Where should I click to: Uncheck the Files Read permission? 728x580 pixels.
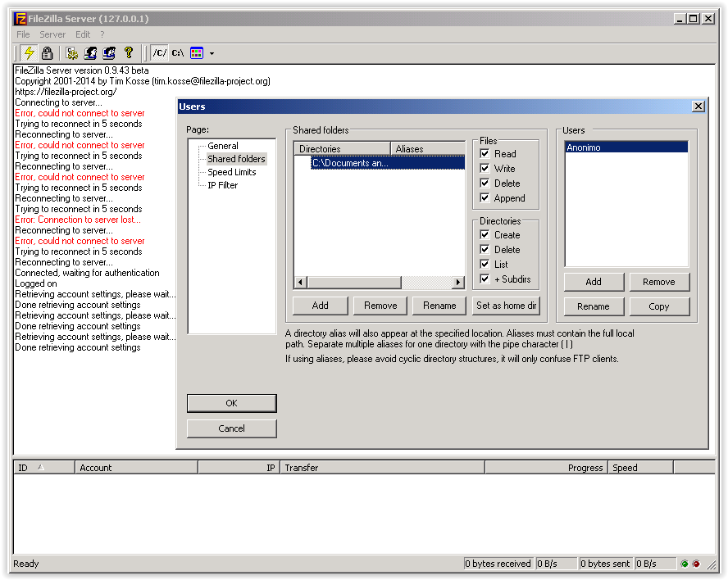click(x=485, y=153)
